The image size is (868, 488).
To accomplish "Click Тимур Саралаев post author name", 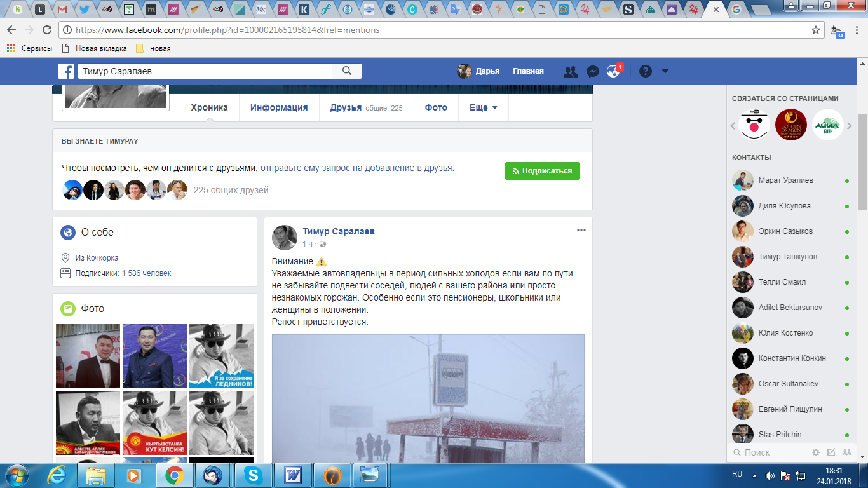I will (x=339, y=231).
